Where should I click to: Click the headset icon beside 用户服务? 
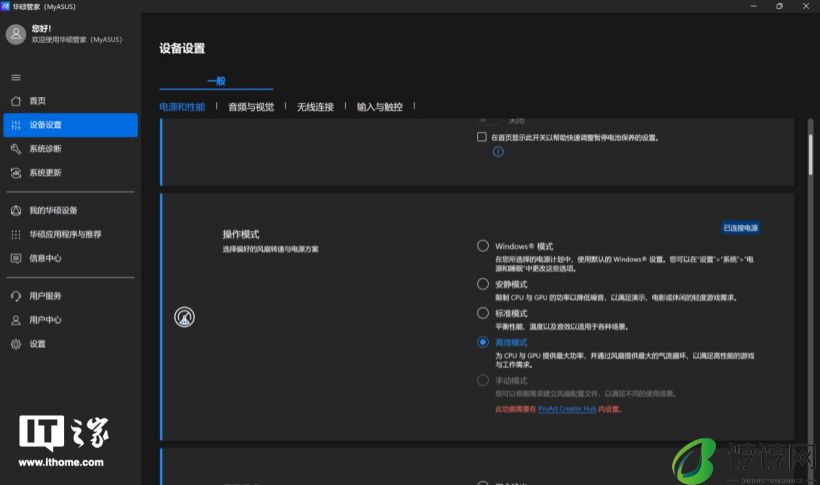point(16,296)
